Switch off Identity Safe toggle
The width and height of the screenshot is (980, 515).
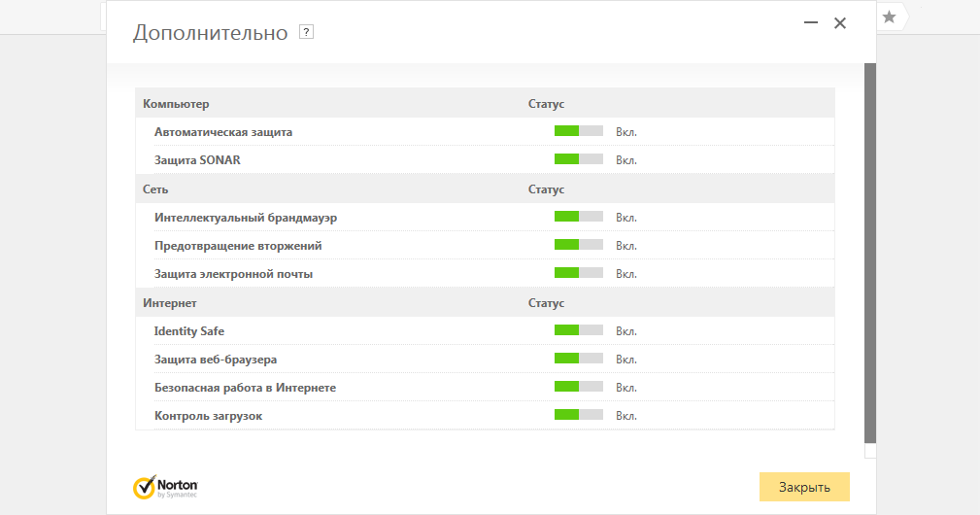[579, 330]
